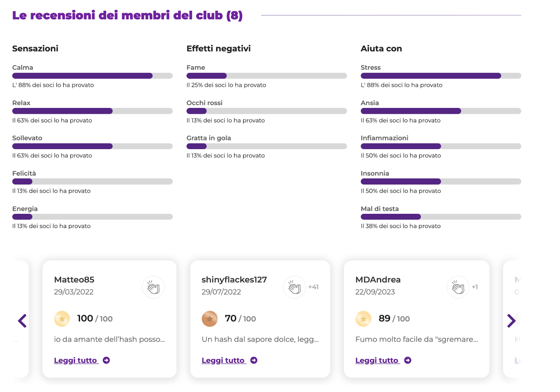This screenshot has width=560, height=392.
Task: Click gold medal next to 89 score
Action: pos(363,319)
